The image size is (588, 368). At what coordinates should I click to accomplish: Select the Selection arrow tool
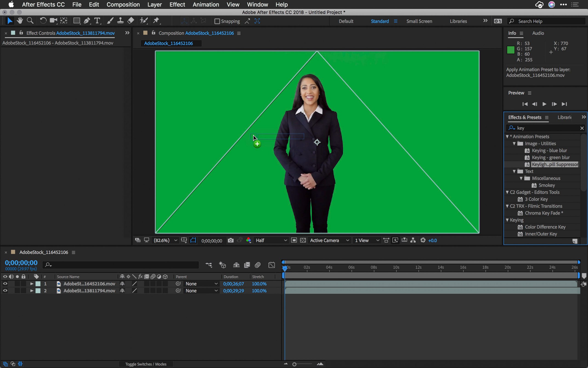[x=10, y=21]
